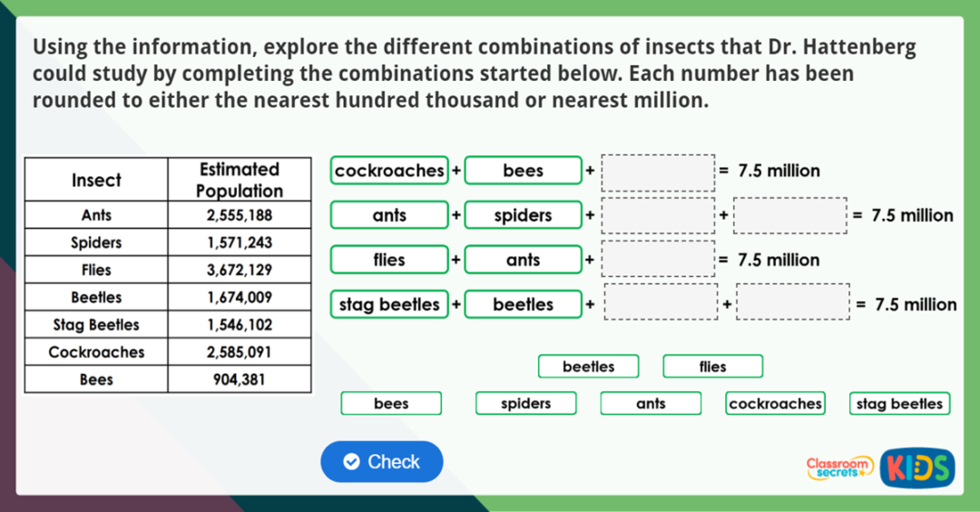Click the fixed stag beetles equation tile

pos(389,305)
